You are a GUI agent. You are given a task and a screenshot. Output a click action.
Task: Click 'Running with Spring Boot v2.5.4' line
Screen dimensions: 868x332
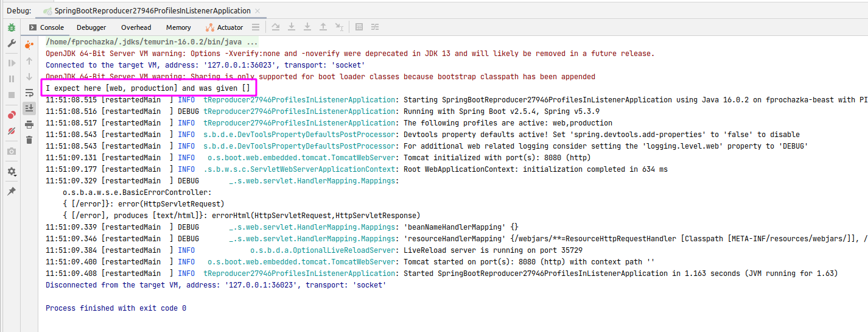pyautogui.click(x=323, y=111)
